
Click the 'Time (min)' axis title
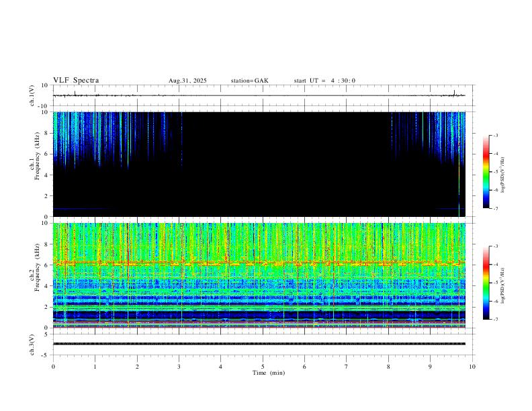tap(269, 373)
